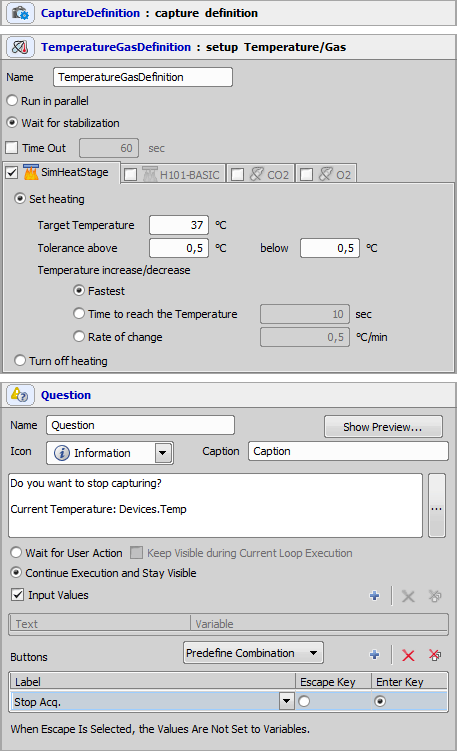Add a new input value row
This screenshot has height=751, width=457.
375,595
